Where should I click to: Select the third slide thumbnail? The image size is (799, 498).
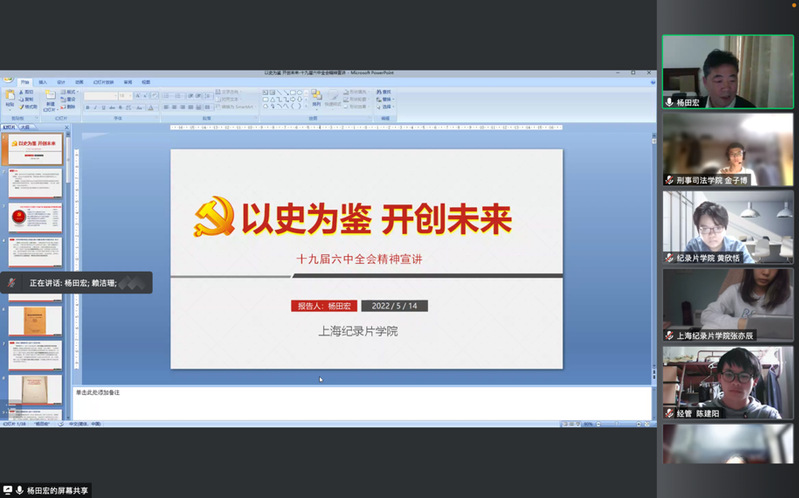pyautogui.click(x=36, y=220)
